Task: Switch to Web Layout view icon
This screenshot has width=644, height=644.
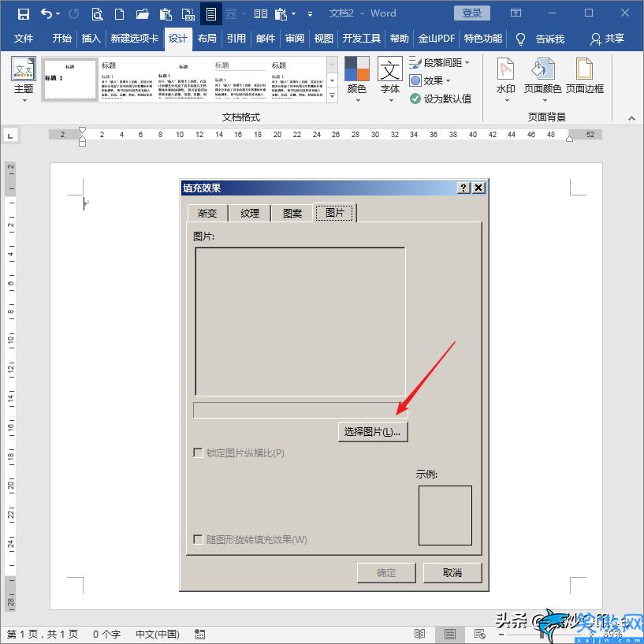Action: [x=480, y=634]
